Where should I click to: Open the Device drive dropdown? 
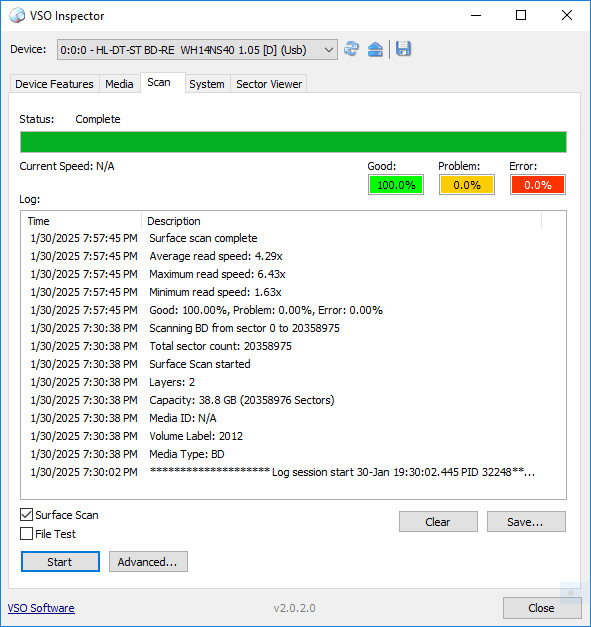tap(197, 50)
